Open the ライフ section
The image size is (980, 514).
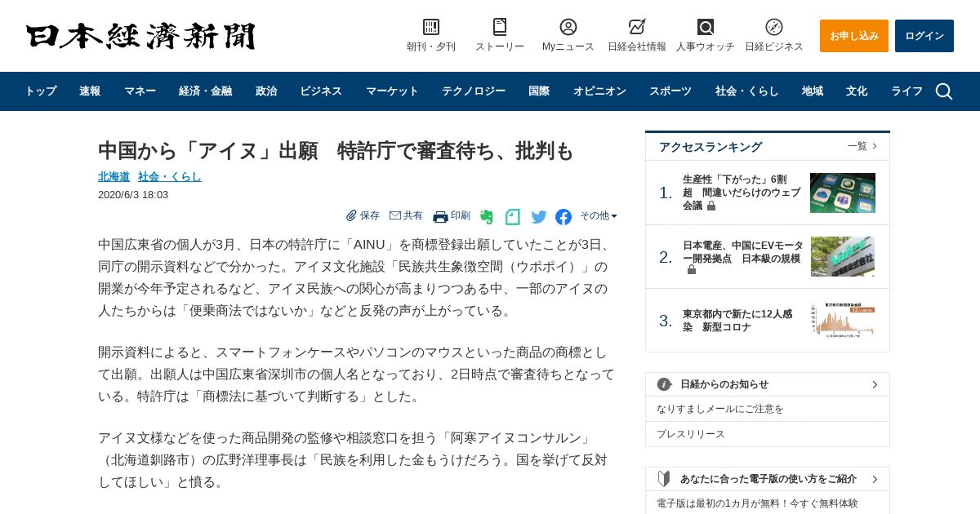click(x=906, y=91)
